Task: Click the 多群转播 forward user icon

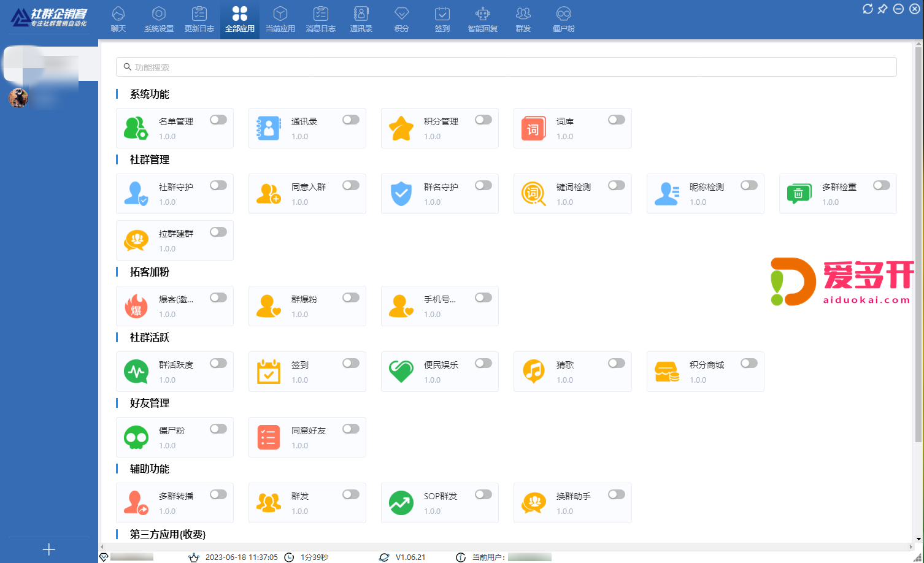Action: [136, 503]
